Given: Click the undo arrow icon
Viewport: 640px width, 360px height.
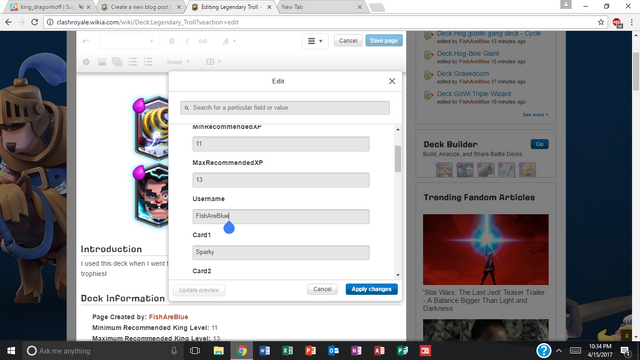Looking at the screenshot, I should tap(86, 41).
